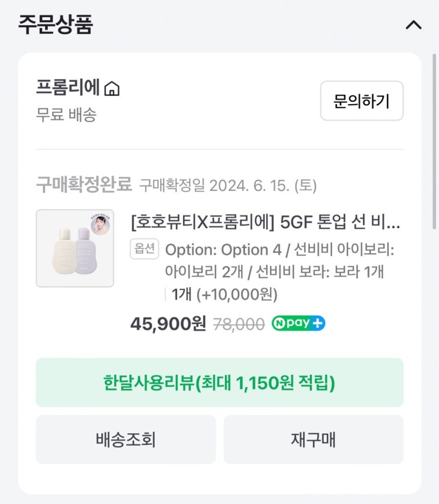The image size is (439, 504).
Task: Click the crossed-out 78,000 original price
Action: (238, 324)
